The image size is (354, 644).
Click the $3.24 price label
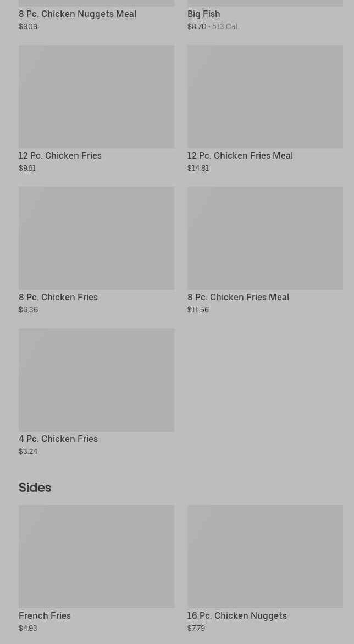coord(28,452)
